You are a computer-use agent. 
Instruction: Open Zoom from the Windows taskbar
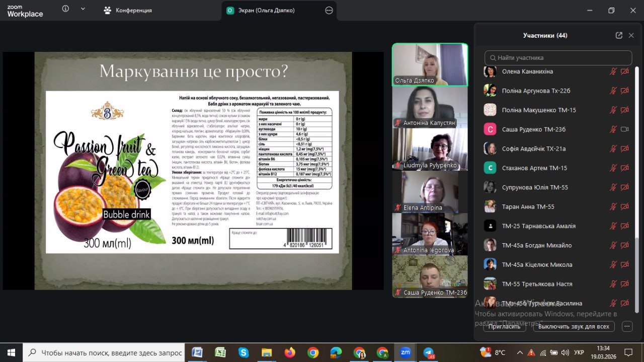pyautogui.click(x=405, y=352)
